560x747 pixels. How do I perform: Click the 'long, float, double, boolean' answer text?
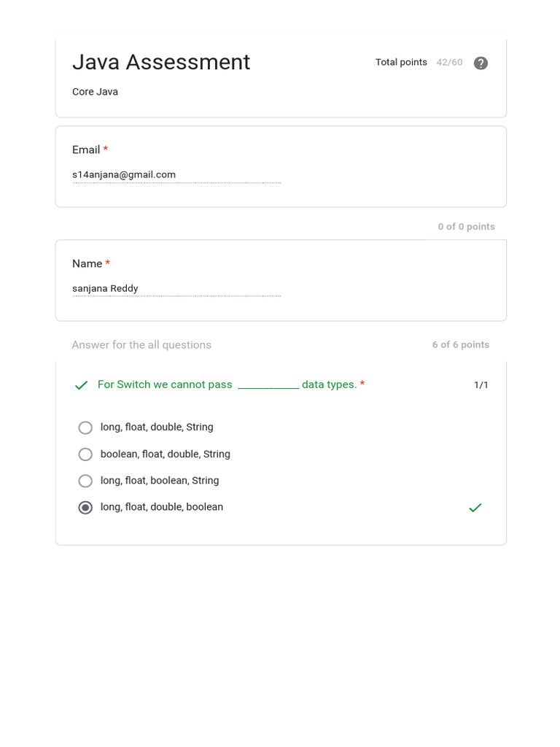[162, 507]
